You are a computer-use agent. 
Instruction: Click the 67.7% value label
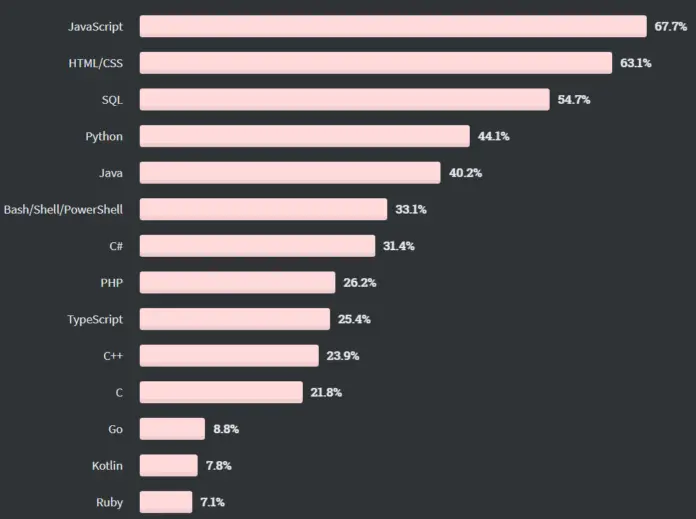coord(670,27)
